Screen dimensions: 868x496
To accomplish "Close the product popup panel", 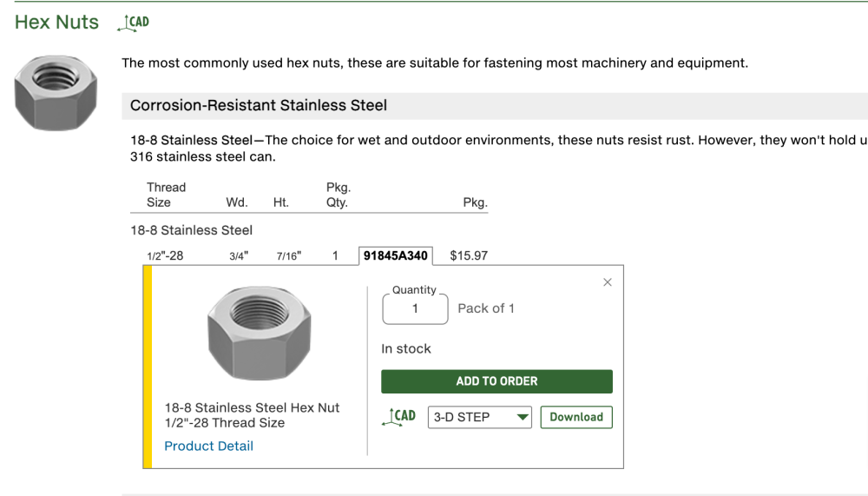I will 608,282.
